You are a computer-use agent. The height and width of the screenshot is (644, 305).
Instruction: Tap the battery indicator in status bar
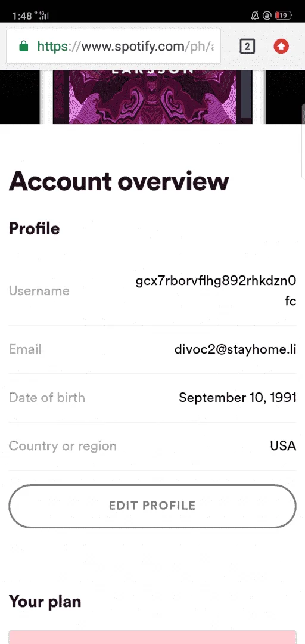click(284, 16)
